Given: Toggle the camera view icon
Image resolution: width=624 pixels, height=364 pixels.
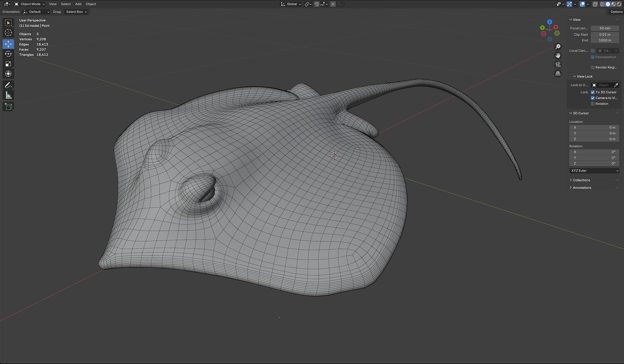Looking at the screenshot, I should [558, 64].
